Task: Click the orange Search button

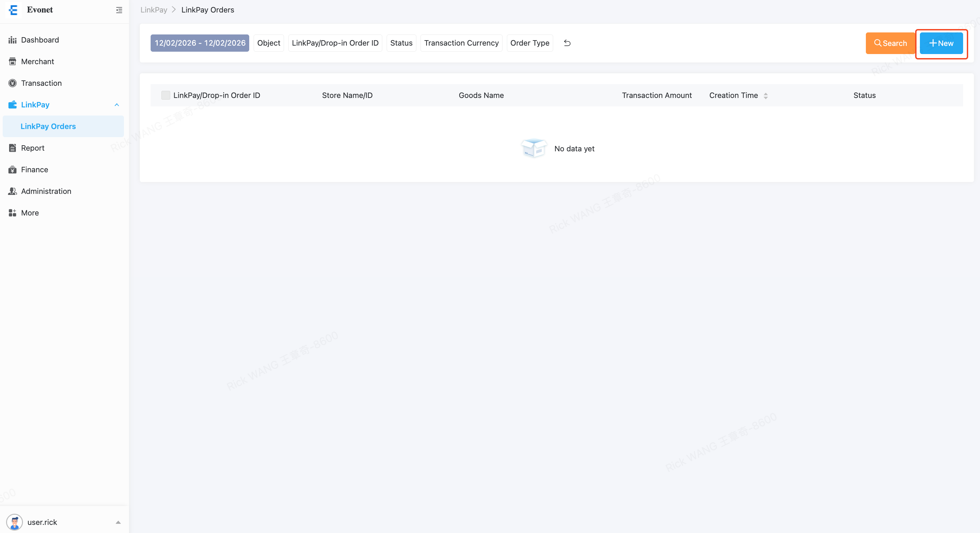Action: point(890,43)
